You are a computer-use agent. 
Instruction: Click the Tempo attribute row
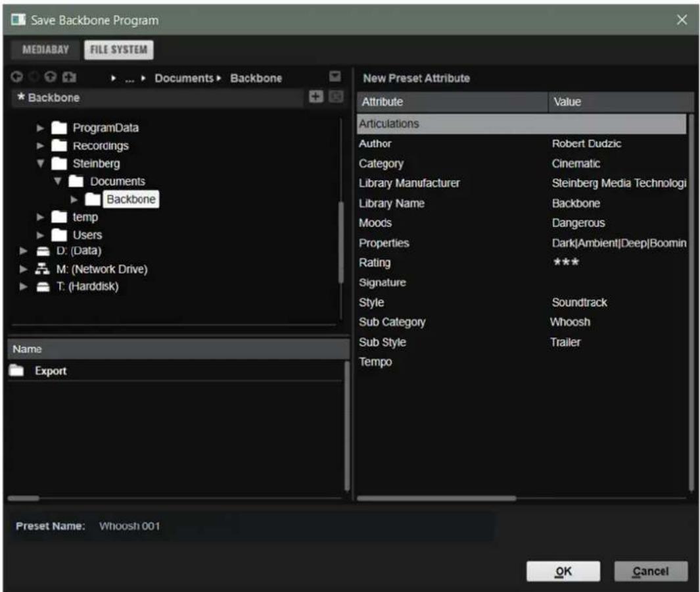tap(521, 362)
